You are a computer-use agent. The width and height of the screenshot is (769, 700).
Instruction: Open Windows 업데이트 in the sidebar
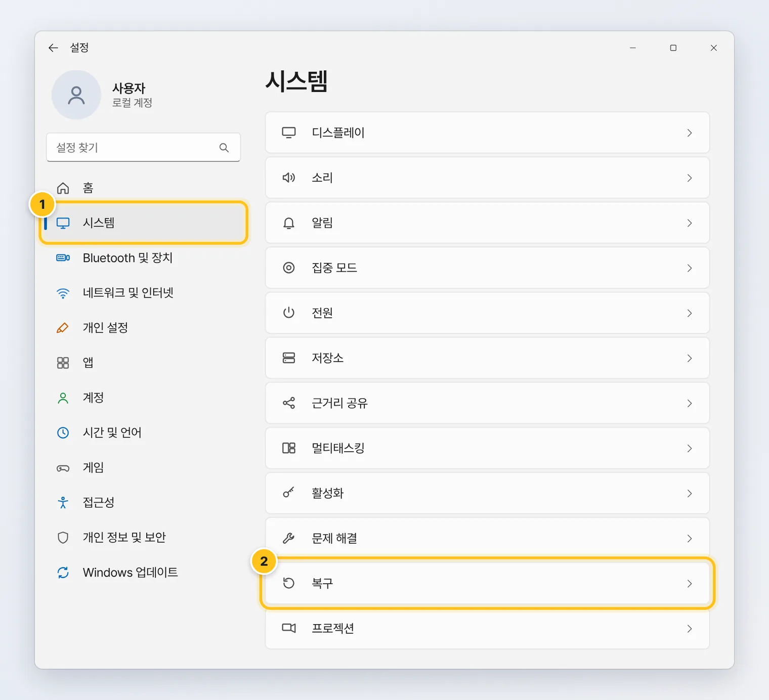pyautogui.click(x=144, y=573)
